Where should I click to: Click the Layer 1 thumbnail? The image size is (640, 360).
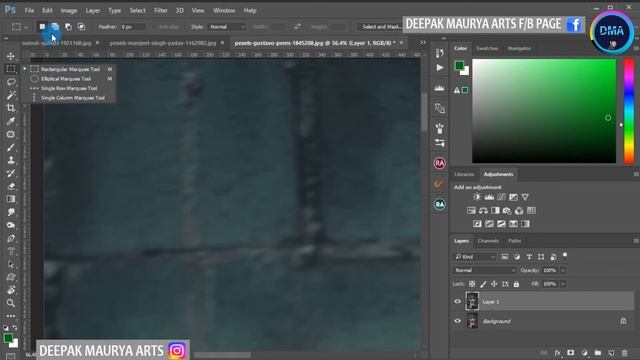pyautogui.click(x=472, y=302)
